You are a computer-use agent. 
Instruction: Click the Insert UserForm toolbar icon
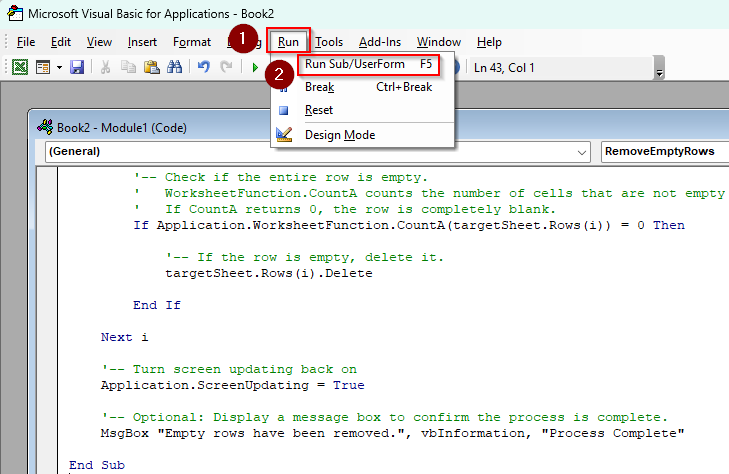pyautogui.click(x=43, y=67)
